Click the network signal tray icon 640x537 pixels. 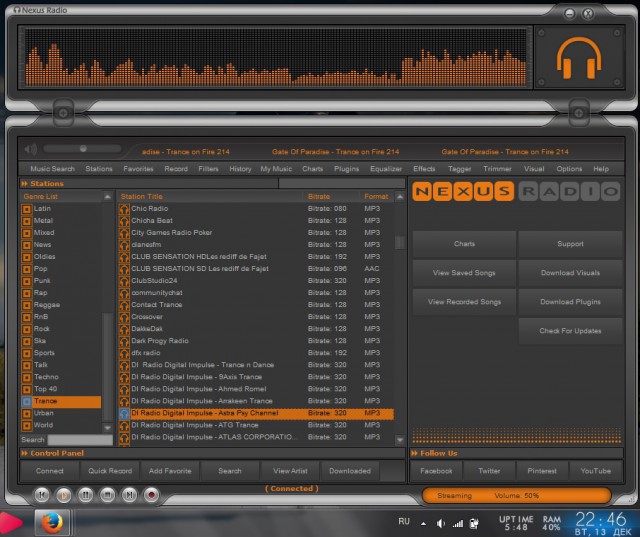click(458, 523)
